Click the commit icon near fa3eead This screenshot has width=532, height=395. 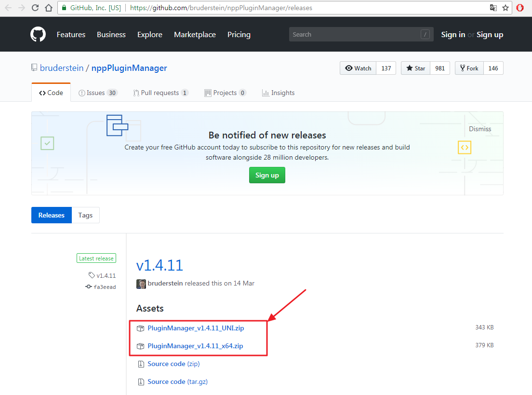[89, 286]
